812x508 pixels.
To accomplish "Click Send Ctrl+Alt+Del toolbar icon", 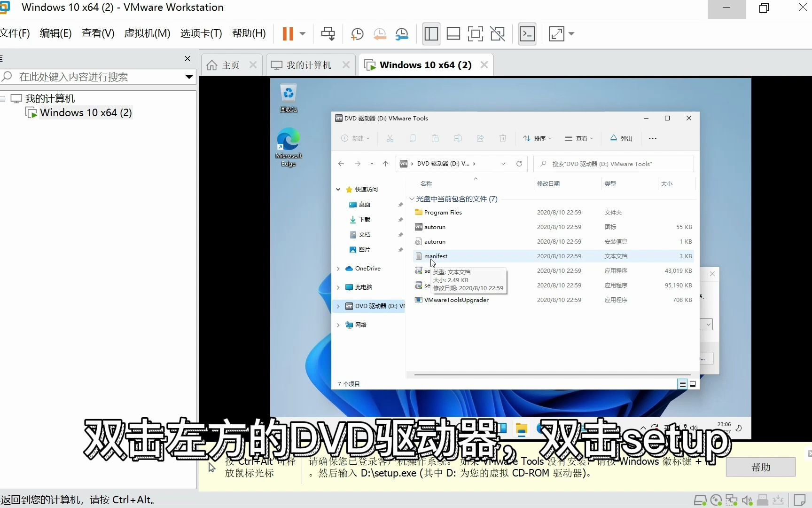I will (328, 34).
